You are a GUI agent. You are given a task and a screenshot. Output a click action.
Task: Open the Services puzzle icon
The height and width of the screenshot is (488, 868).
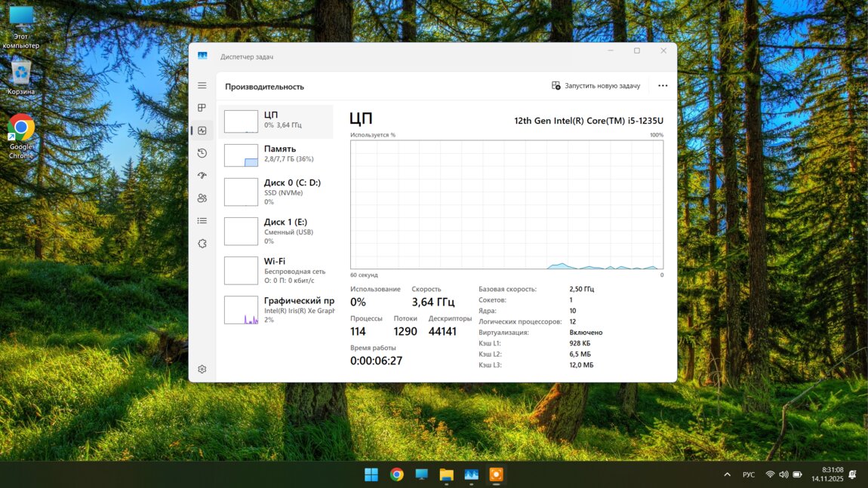[x=202, y=244]
